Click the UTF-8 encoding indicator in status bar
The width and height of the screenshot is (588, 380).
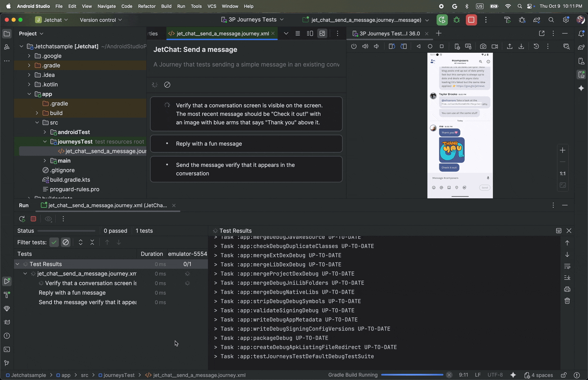tap(495, 375)
